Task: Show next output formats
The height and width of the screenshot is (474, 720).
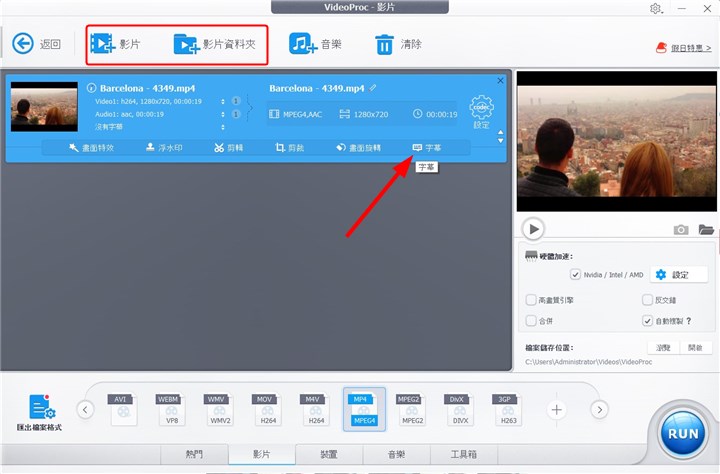Action: [x=599, y=409]
